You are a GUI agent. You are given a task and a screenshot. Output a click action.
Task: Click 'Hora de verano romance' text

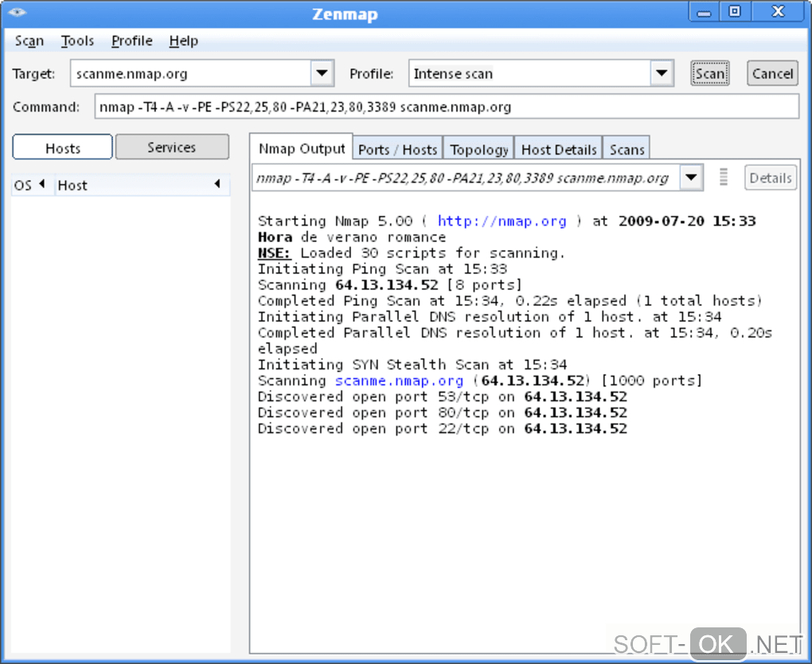click(352, 237)
